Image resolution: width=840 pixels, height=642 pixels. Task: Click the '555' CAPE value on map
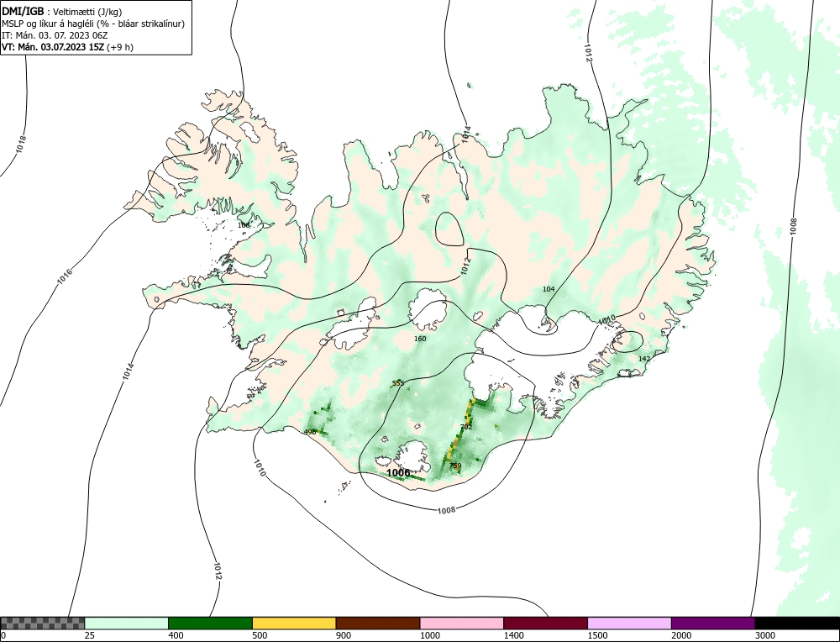click(x=398, y=383)
